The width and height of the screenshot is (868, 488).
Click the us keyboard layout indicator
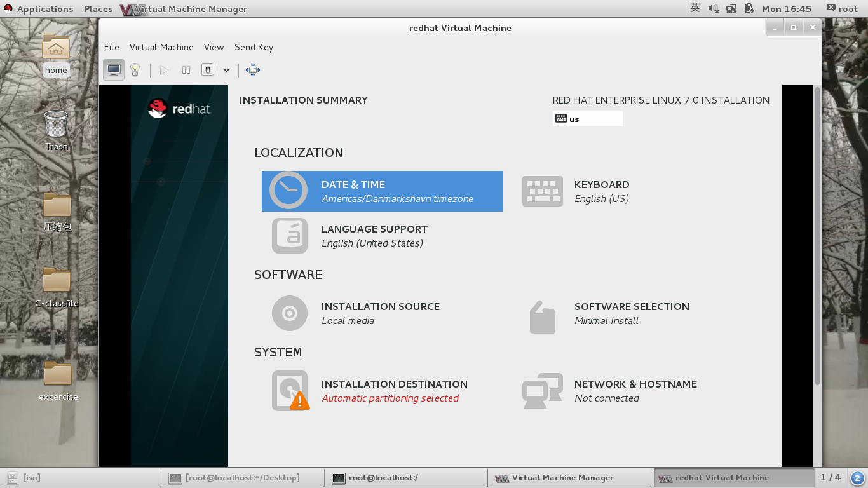tap(588, 119)
